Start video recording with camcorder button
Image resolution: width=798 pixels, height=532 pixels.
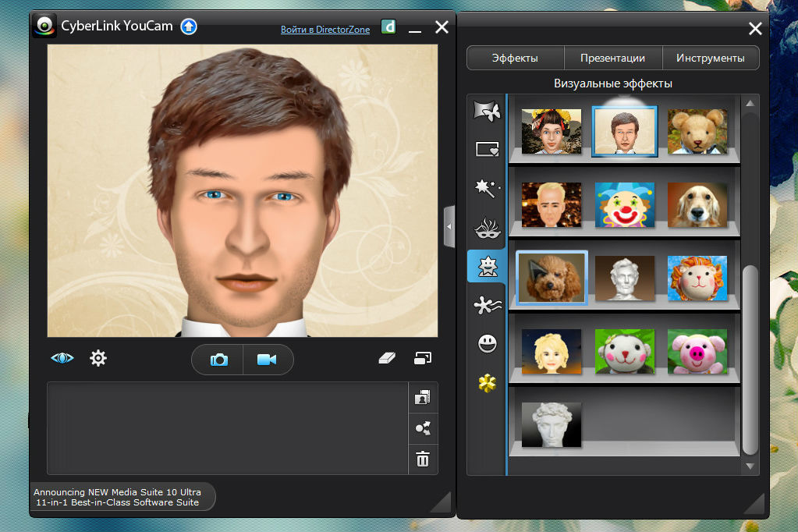tap(268, 360)
